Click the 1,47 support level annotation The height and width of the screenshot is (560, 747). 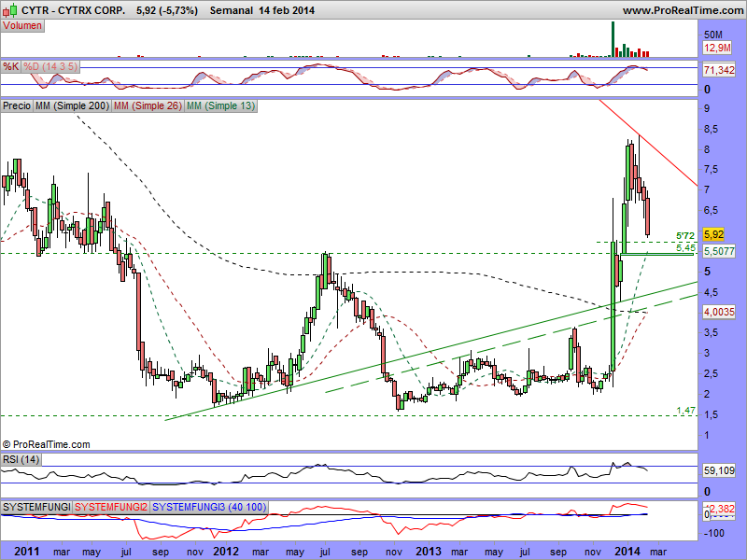point(685,410)
